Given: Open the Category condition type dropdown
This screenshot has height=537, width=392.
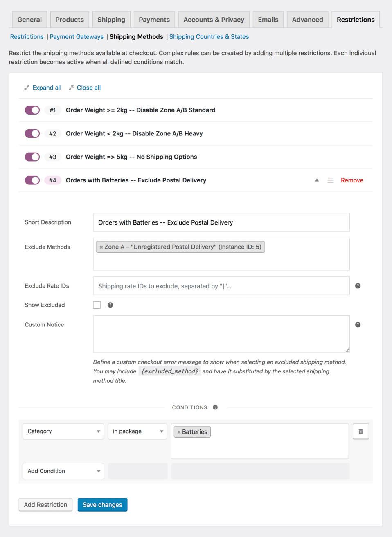Looking at the screenshot, I should 63,431.
